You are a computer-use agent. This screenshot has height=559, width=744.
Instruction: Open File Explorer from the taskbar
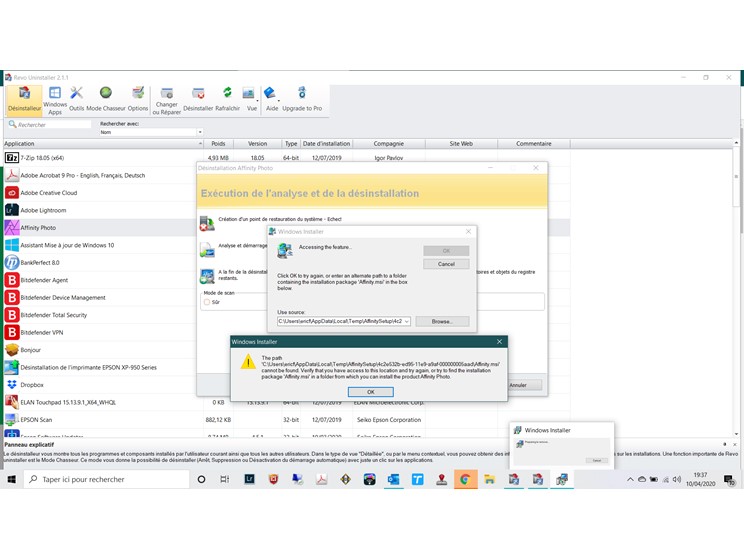489,479
